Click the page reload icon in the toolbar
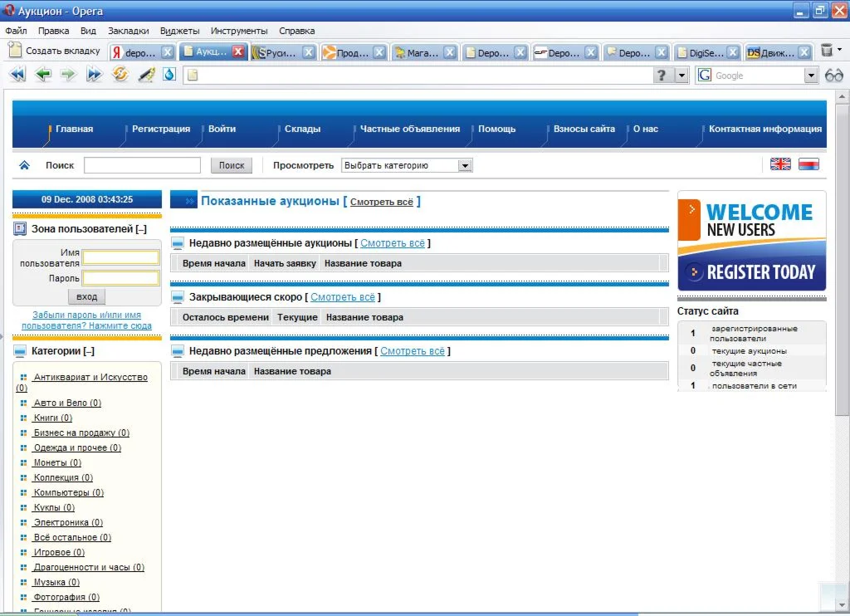Screen dimensions: 850x616 (120, 74)
